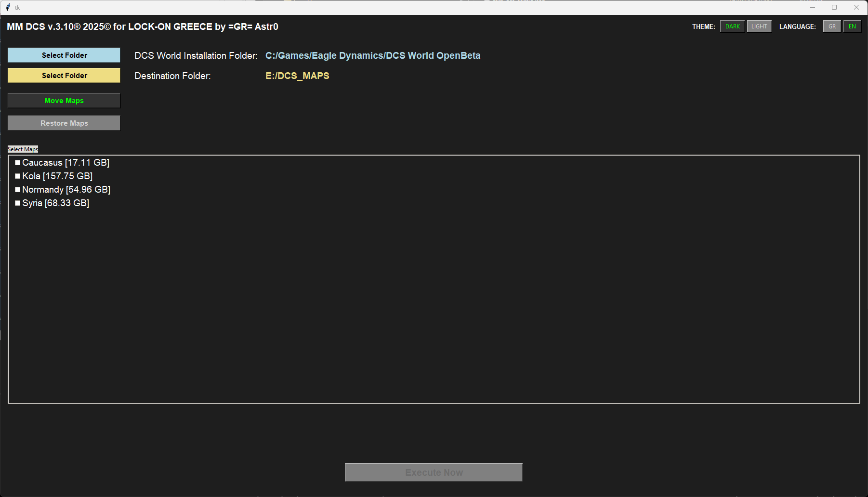
Task: Click the DCS World OpenBeta installation path
Action: [372, 55]
